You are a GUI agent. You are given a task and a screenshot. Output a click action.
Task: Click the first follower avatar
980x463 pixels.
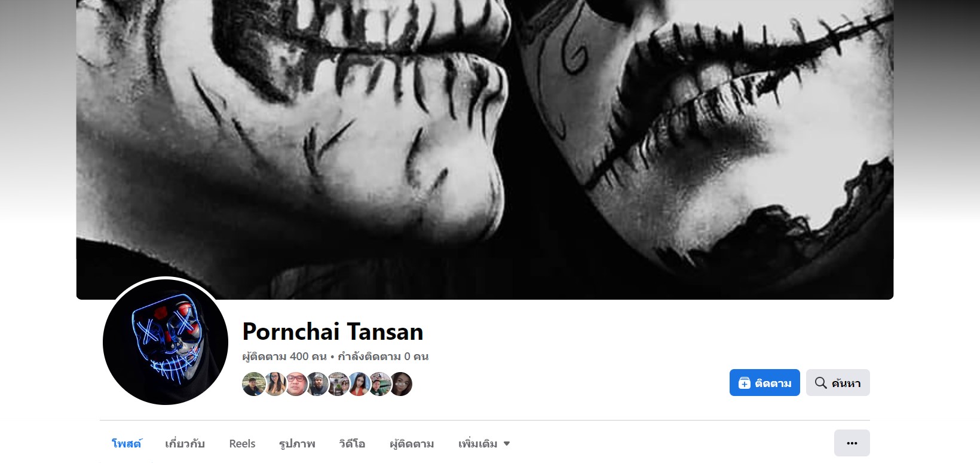click(253, 384)
